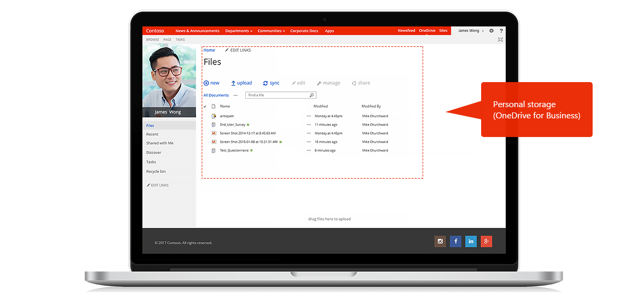Open the Test_Questionnaire file name
Viewport: 644px width, 306px height.
pos(234,150)
